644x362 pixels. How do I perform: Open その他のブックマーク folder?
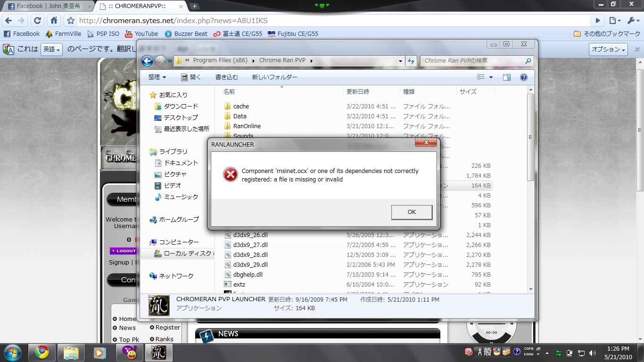click(x=607, y=34)
